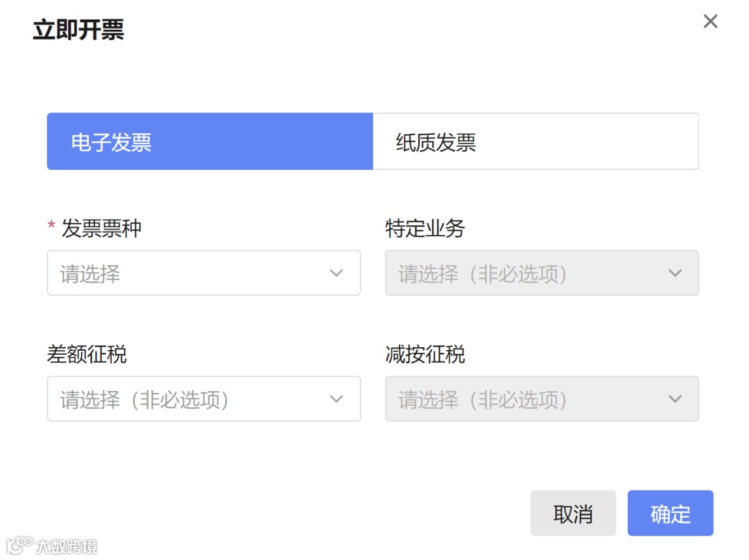Click the 特定业务 field label
This screenshot has width=749, height=560.
pyautogui.click(x=424, y=229)
